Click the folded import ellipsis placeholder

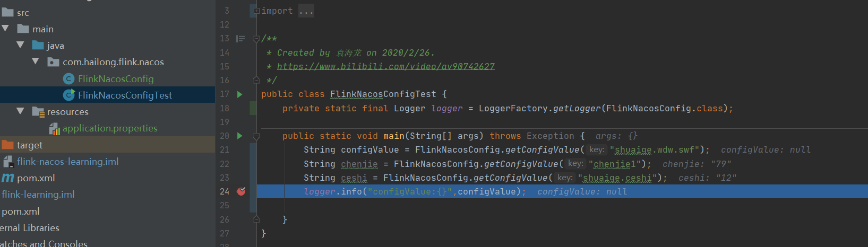point(306,11)
